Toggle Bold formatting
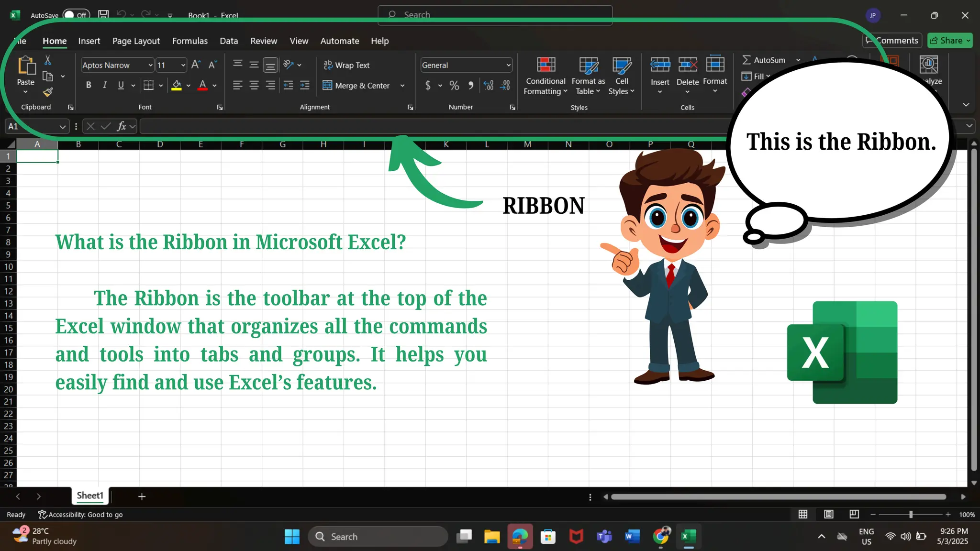Viewport: 980px width, 551px height. click(89, 85)
